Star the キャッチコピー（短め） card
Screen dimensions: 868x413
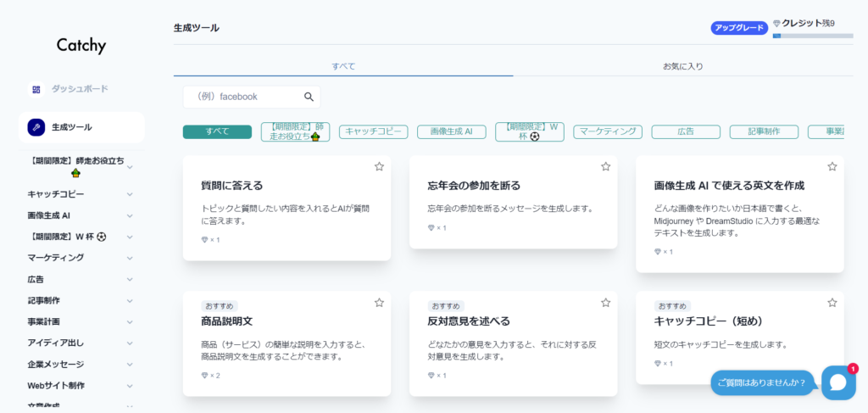[832, 302]
